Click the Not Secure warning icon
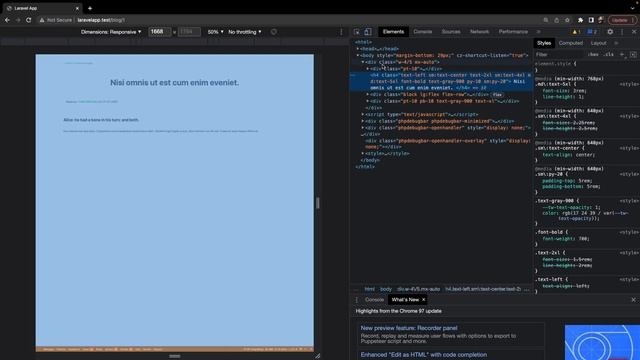 tap(42, 20)
